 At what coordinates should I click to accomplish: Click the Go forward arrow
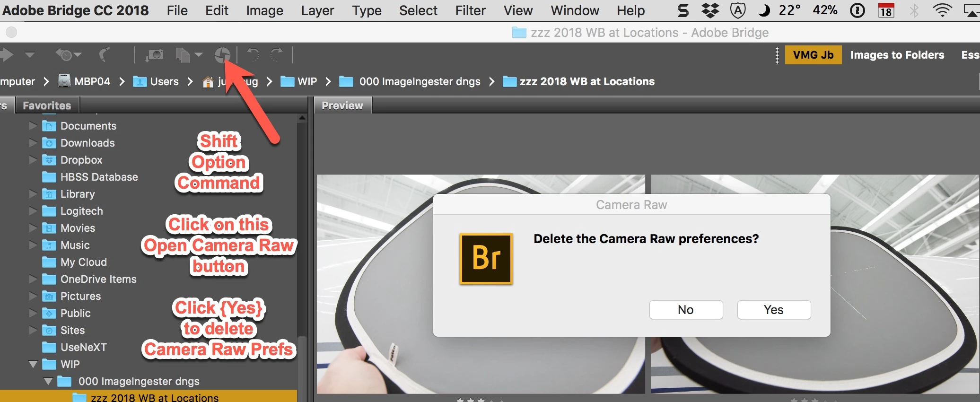pos(7,55)
